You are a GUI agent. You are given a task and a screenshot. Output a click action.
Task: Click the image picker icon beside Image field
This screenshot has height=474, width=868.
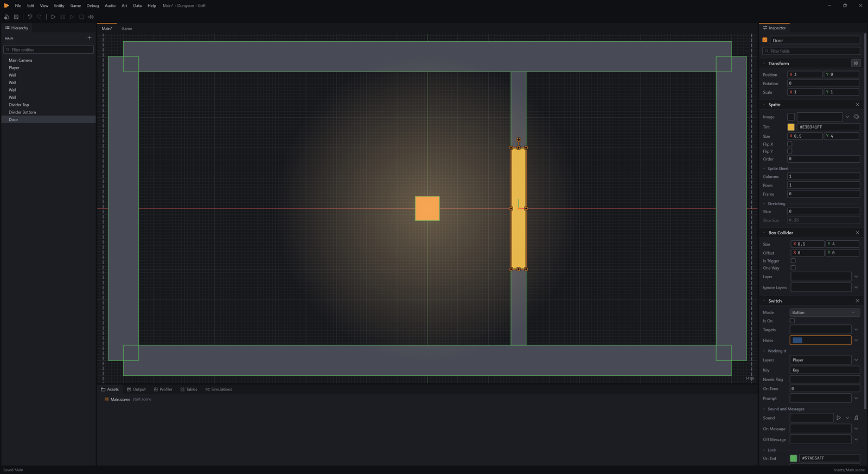tap(856, 117)
